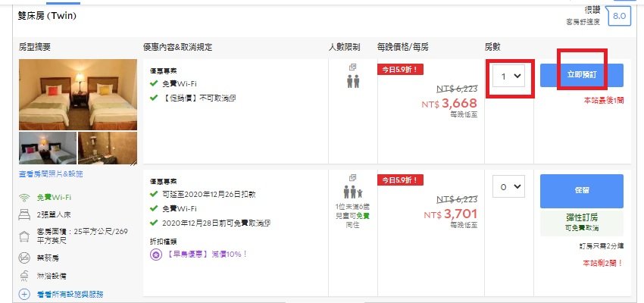
Task: Click the shower facilities icon
Action: [24, 276]
